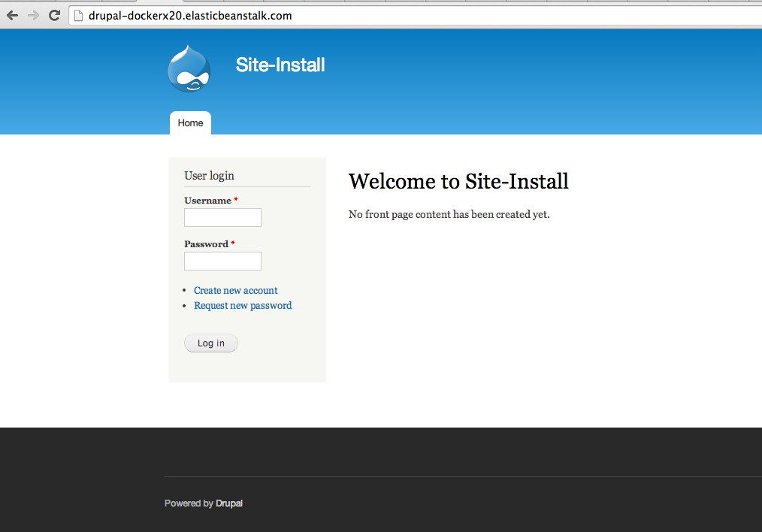Click the Drupal drop logo
The width and height of the screenshot is (762, 532).
[189, 68]
